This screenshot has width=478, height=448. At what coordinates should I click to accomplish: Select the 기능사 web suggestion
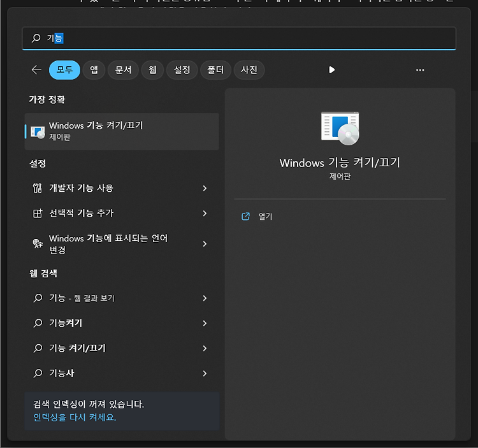[122, 373]
